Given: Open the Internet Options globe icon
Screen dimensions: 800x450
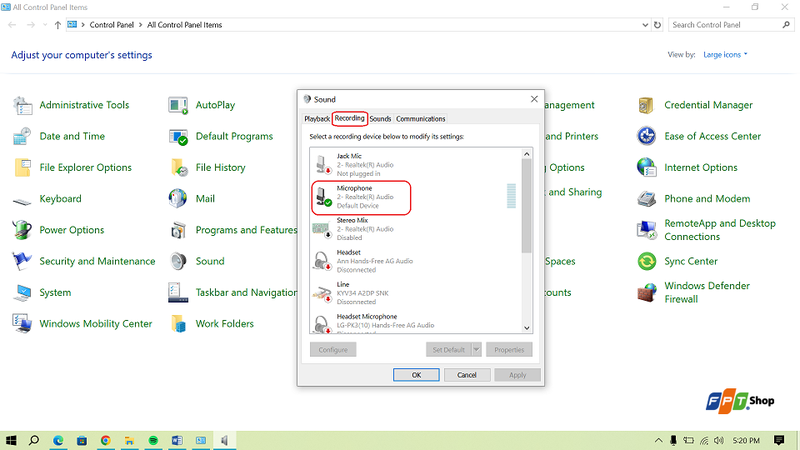Looking at the screenshot, I should click(x=646, y=167).
